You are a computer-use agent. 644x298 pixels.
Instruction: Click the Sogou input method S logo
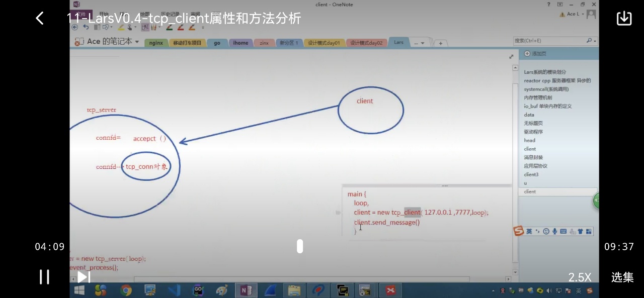click(518, 231)
